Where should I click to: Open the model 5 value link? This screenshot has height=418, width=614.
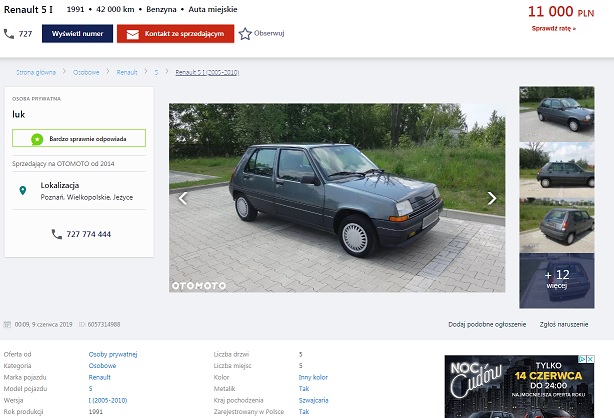(90, 389)
